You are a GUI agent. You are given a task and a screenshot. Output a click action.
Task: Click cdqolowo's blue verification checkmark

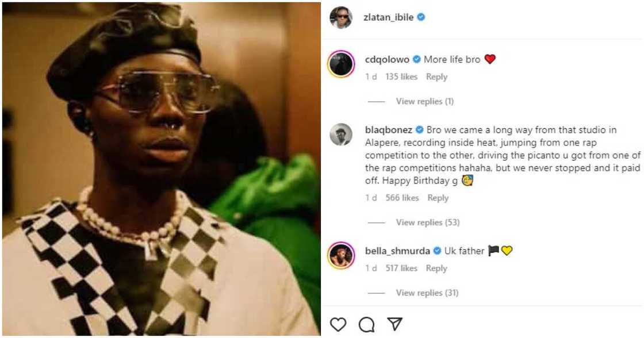[416, 59]
